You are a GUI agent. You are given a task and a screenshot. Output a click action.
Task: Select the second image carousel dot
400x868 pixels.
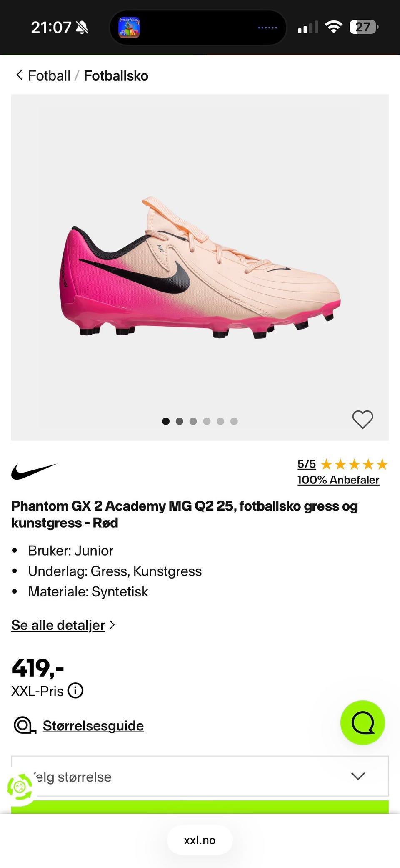pyautogui.click(x=180, y=421)
